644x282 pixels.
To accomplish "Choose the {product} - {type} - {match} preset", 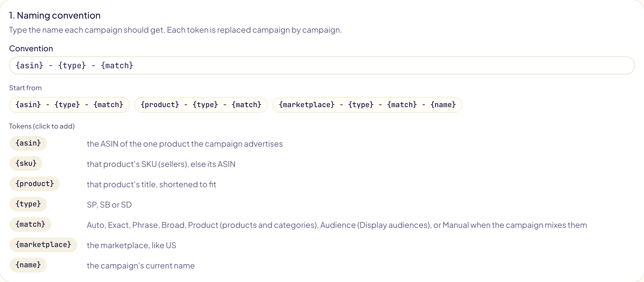I will point(201,105).
